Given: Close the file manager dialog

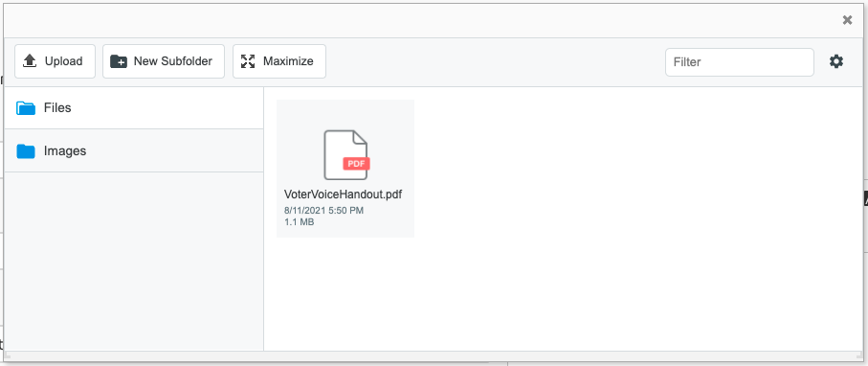Looking at the screenshot, I should [x=847, y=20].
